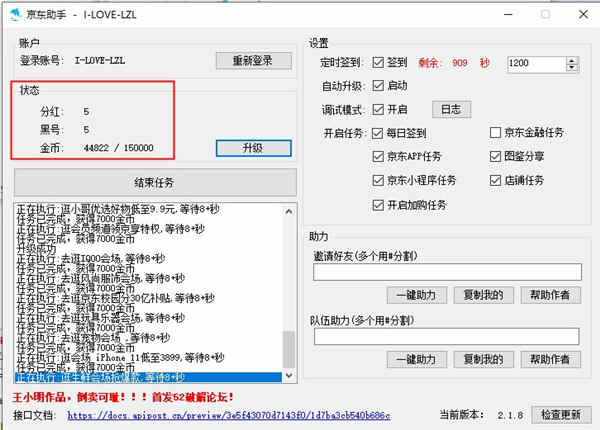Image resolution: width=600 pixels, height=430 pixels.
Task: Click the interval field showing 1200
Action: (x=536, y=64)
